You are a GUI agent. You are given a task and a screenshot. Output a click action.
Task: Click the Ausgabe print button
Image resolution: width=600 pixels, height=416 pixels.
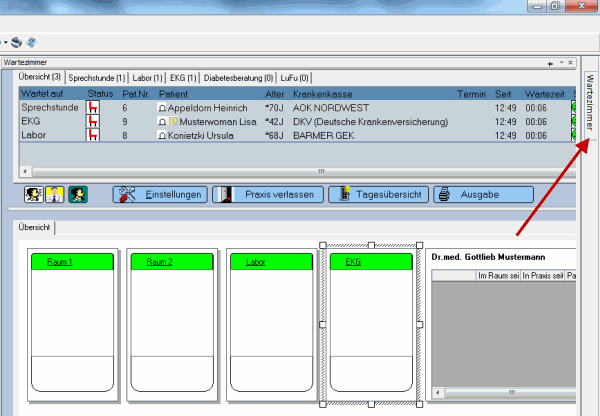coord(483,194)
